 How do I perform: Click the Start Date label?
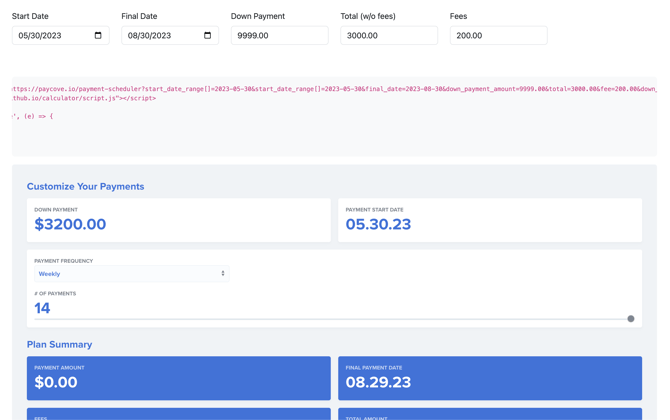click(x=30, y=16)
